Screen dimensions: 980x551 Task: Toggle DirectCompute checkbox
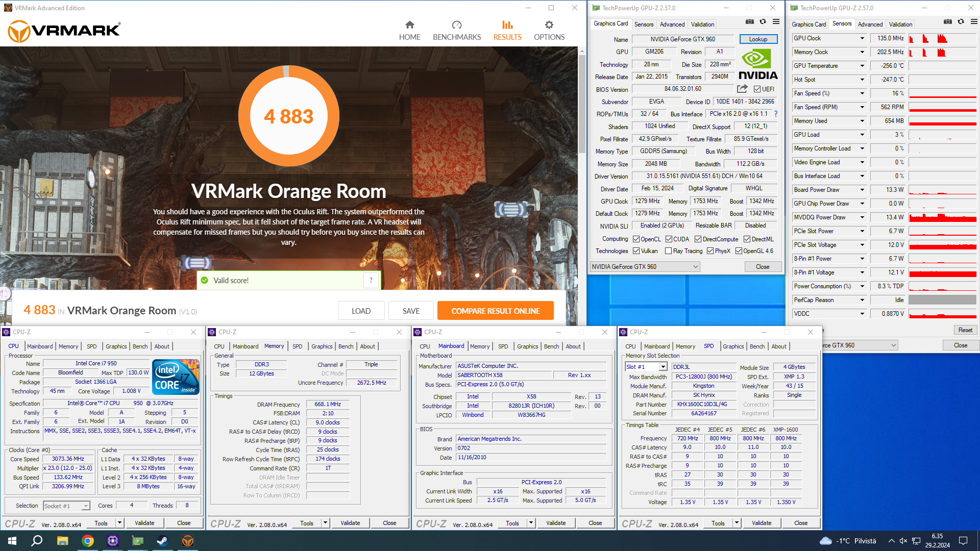point(698,239)
